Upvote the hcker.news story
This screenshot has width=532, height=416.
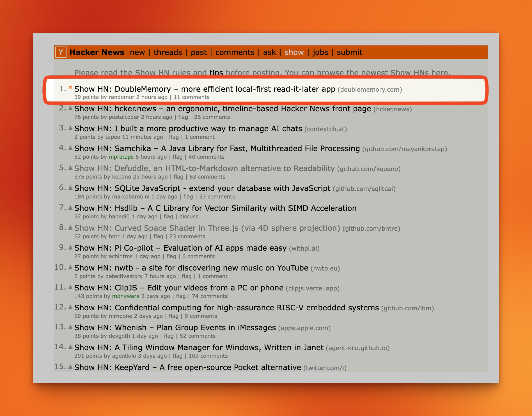[x=70, y=108]
